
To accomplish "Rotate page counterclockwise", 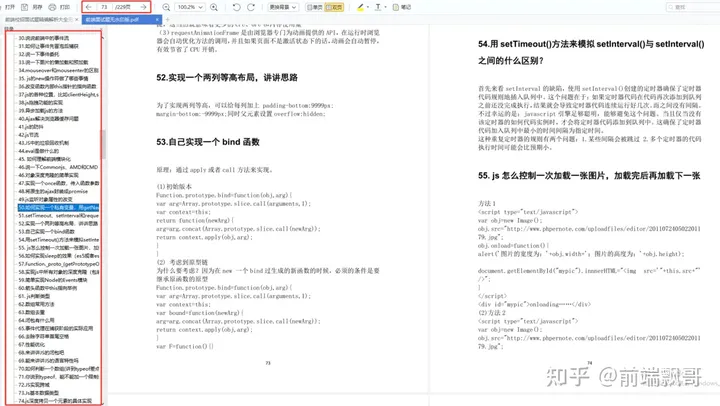I will point(236,7).
